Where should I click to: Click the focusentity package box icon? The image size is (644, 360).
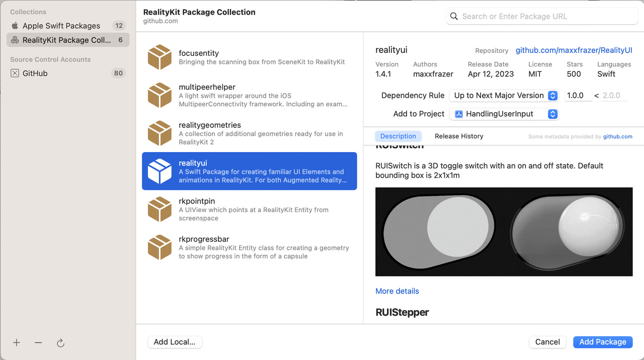pos(159,57)
